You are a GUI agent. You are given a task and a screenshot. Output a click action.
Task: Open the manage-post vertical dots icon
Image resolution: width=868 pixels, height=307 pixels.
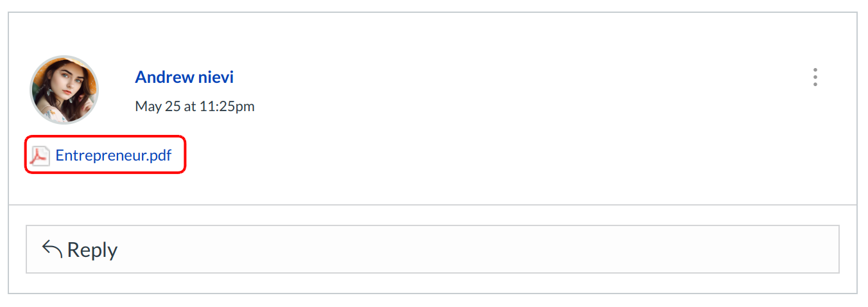click(x=815, y=77)
